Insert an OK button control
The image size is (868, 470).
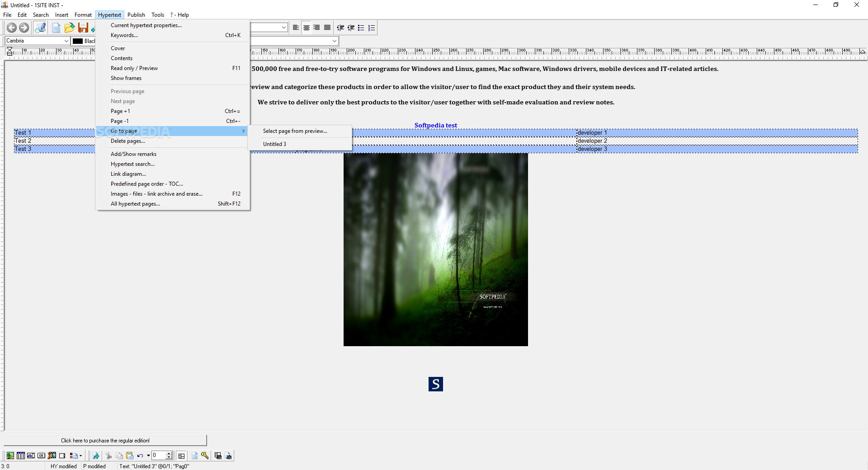tap(42, 456)
